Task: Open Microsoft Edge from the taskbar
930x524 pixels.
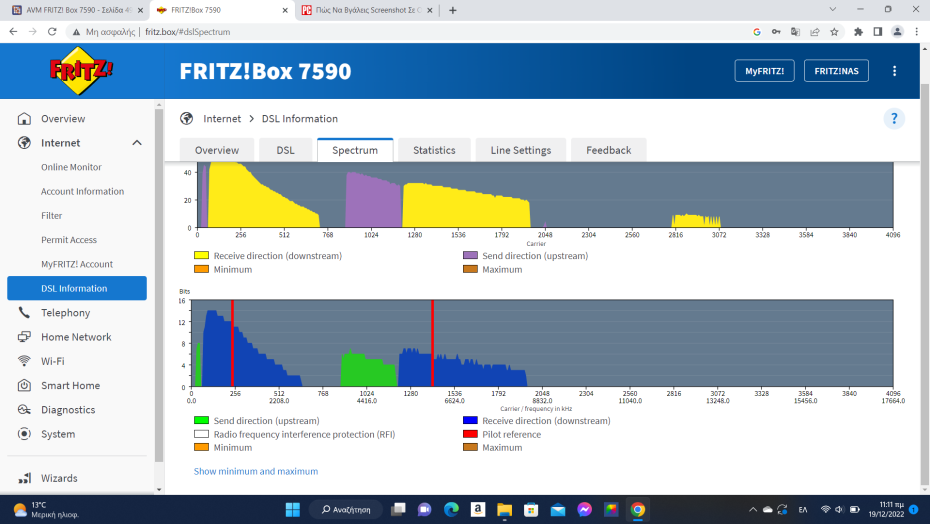Action: pos(451,510)
